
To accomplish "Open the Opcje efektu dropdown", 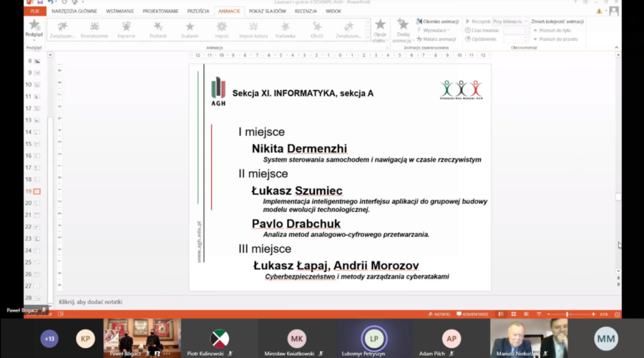I will tap(379, 32).
